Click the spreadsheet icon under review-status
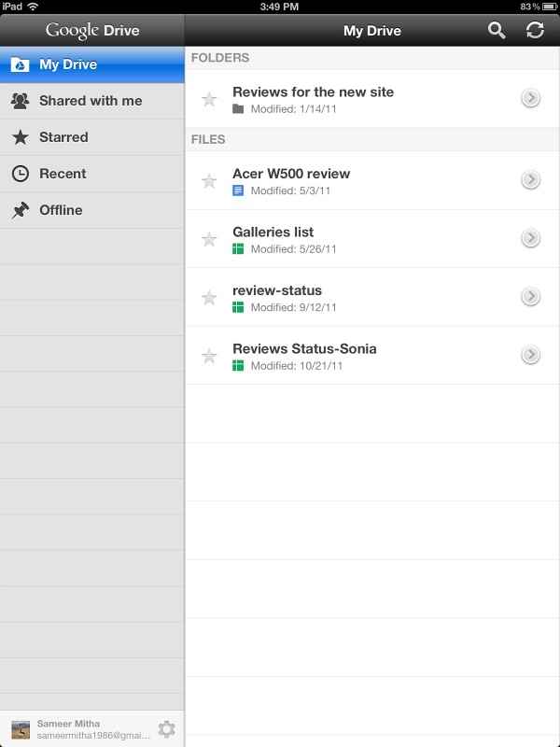Image resolution: width=560 pixels, height=747 pixels. click(238, 307)
